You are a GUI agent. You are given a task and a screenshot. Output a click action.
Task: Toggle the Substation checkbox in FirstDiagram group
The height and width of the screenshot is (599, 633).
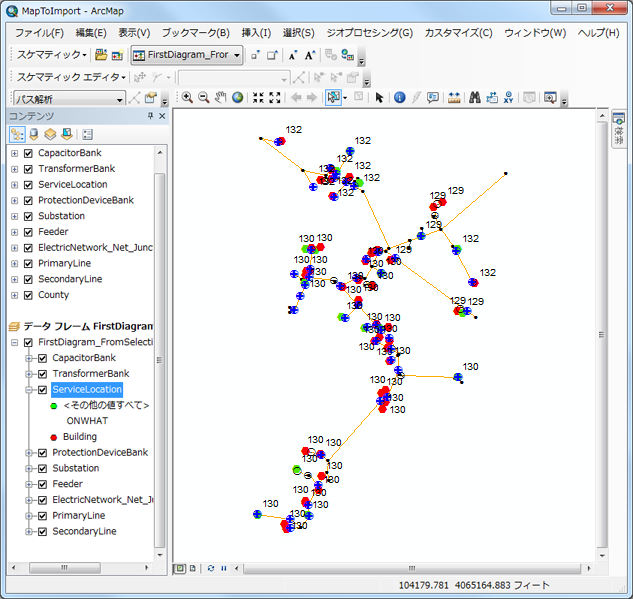coord(42,468)
